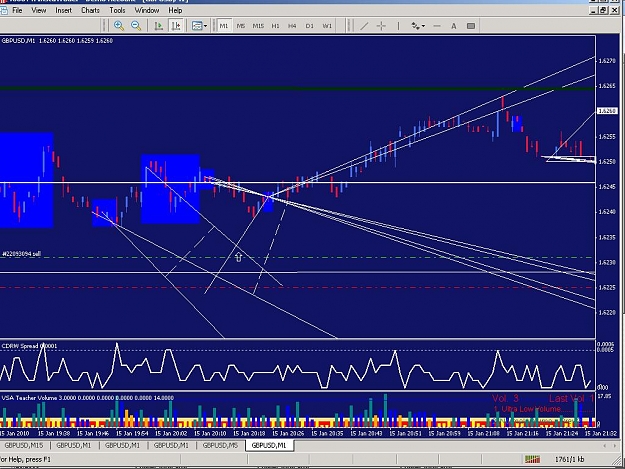Image resolution: width=625 pixels, height=469 pixels.
Task: Switch to the GBPUSD,M5 chart tab
Action: 220,445
